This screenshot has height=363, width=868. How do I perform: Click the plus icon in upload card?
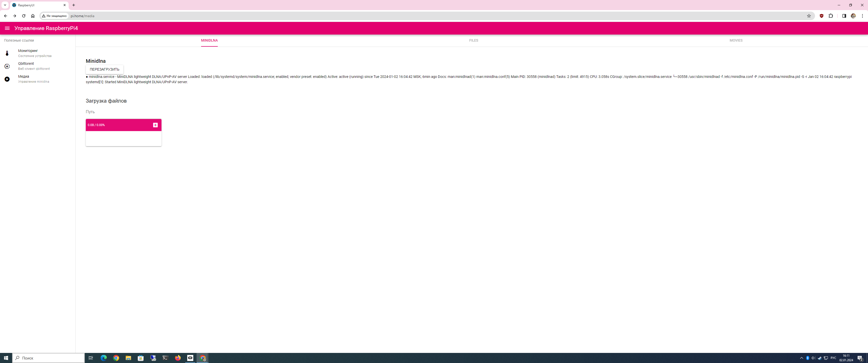[x=155, y=125]
